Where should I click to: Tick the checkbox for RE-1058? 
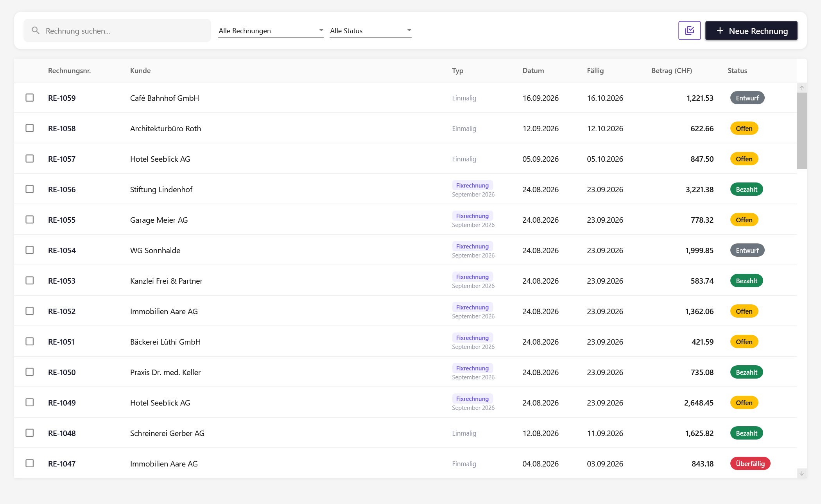point(30,128)
